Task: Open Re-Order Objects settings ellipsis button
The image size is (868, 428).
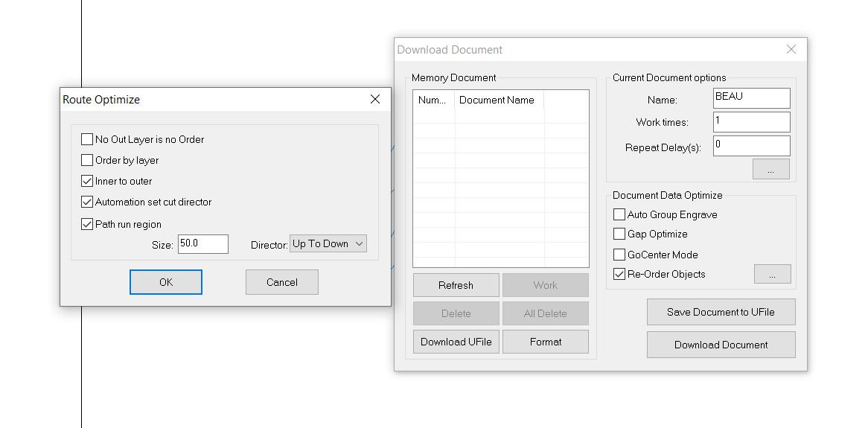Action: (x=772, y=275)
